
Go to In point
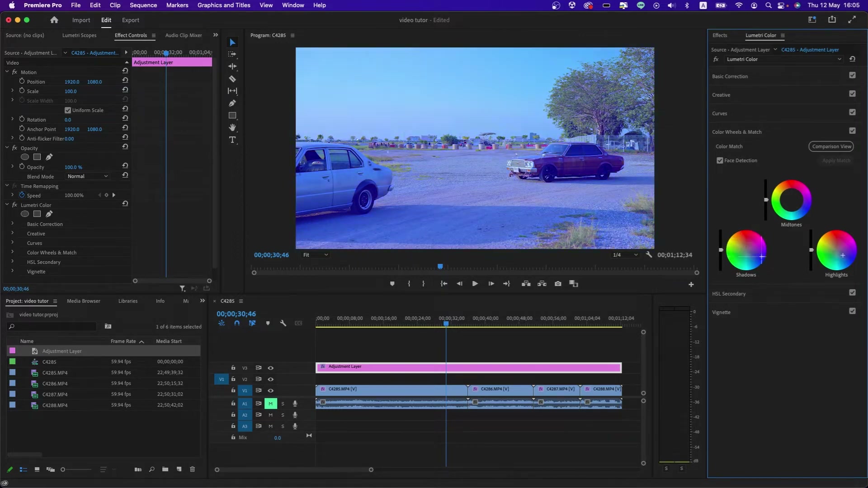click(444, 284)
